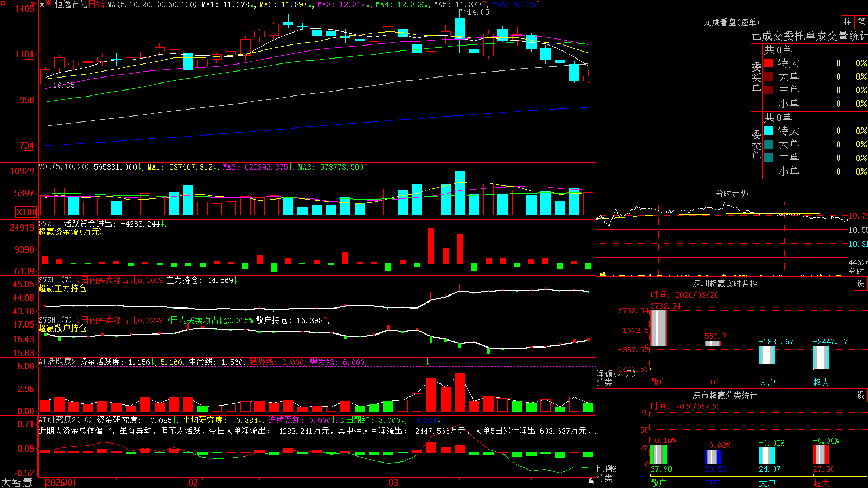Image resolution: width=868 pixels, height=488 pixels.
Task: Click the 时间: 2026/03/20 in 深圳超赢实时监控
Action: click(x=685, y=295)
